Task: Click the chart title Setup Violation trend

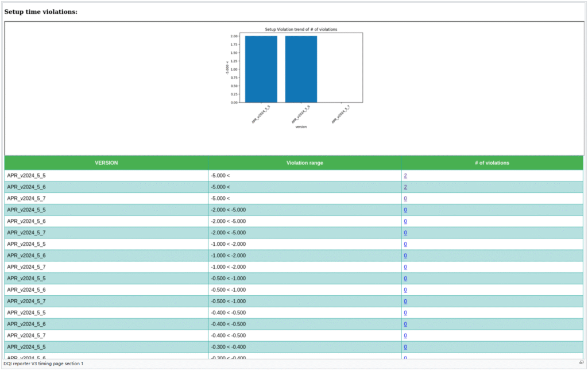Action: (x=301, y=29)
